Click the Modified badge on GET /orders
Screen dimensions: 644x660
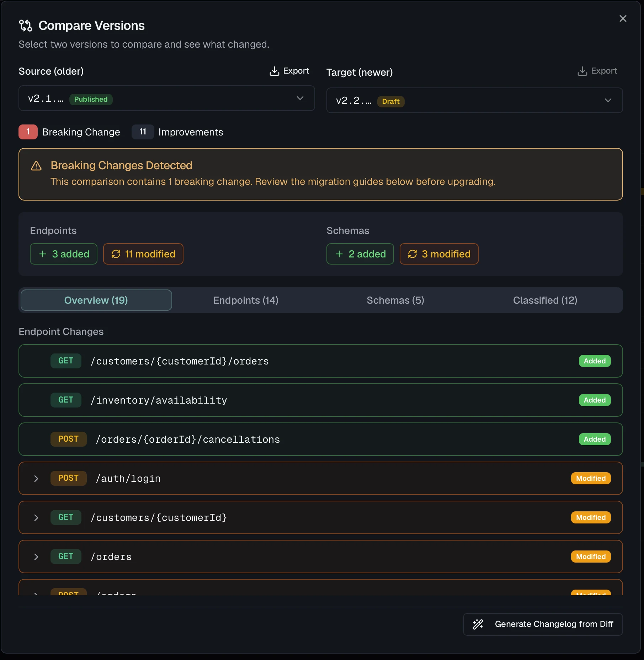point(591,557)
